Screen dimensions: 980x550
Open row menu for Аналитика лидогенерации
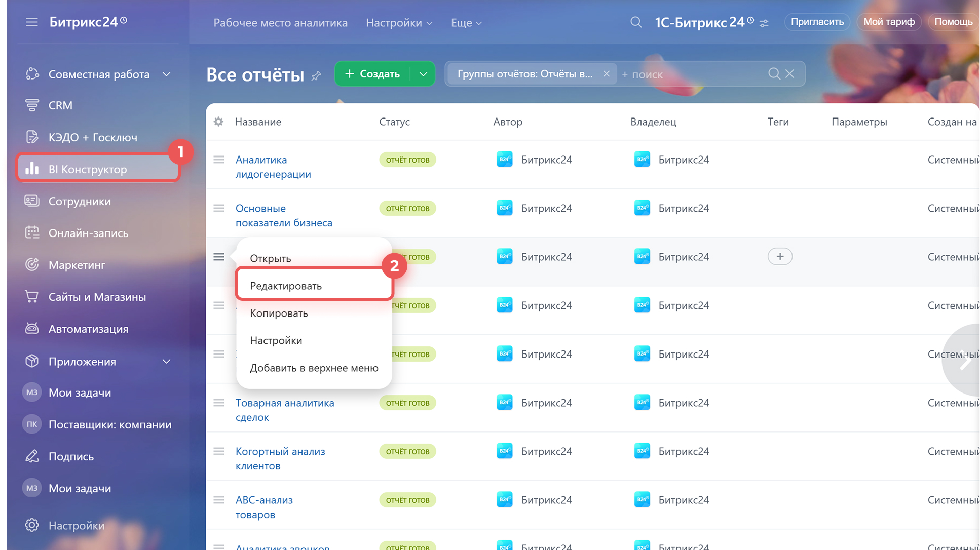(x=219, y=160)
